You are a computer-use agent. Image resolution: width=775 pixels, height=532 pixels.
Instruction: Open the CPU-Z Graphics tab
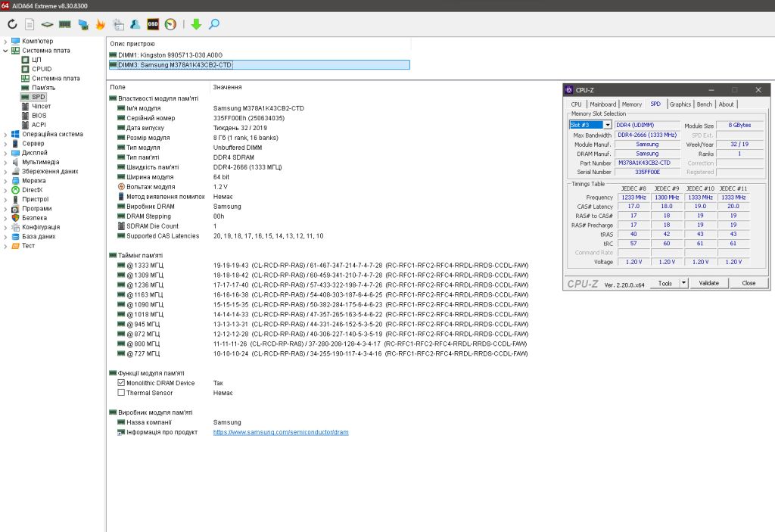point(680,104)
